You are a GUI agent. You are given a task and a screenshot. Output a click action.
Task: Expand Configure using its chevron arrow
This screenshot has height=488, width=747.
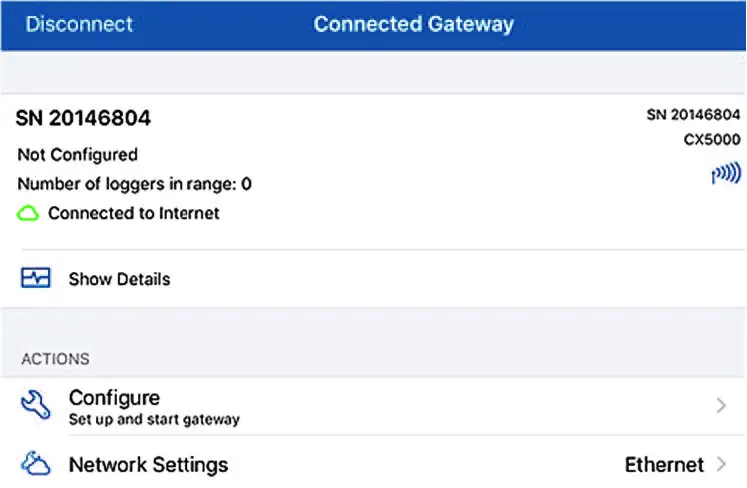(721, 406)
